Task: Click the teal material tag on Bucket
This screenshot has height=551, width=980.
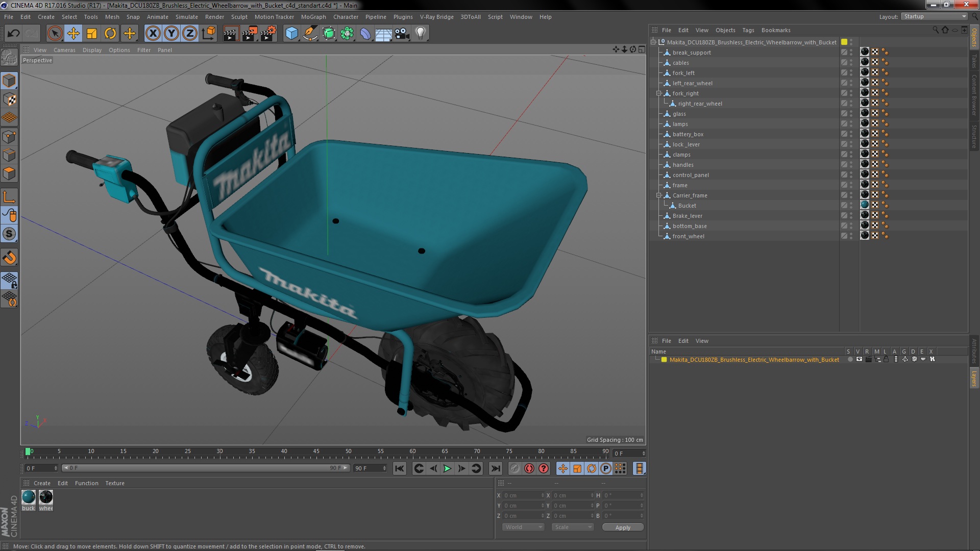Action: [x=865, y=205]
